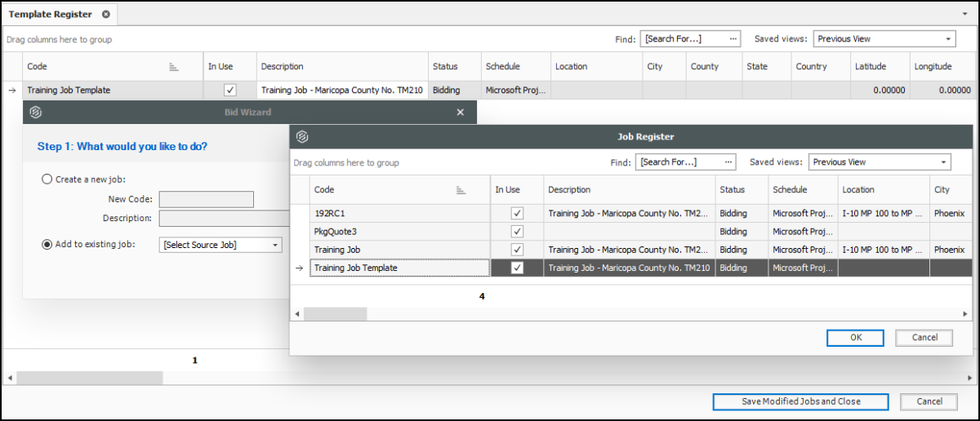Select the Add to existing job option
Viewport: 980px width, 421px height.
47,244
